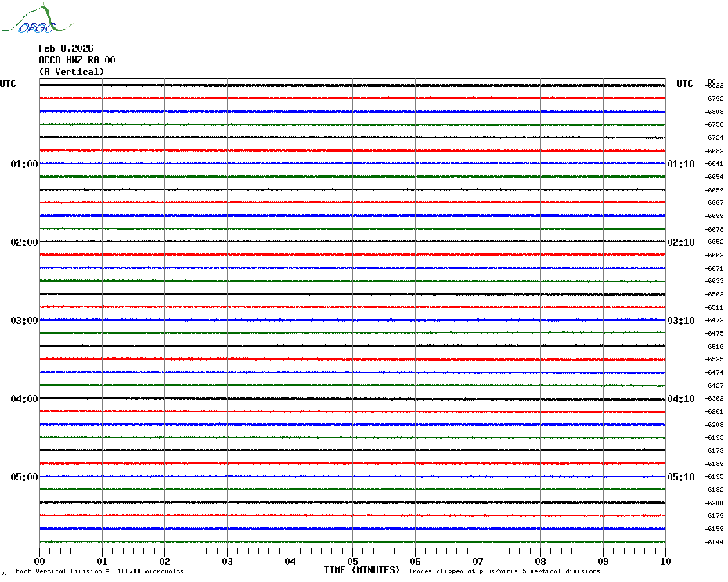This screenshot has height=582, width=728.
Task: Click the vertical division scale note
Action: (x=99, y=571)
